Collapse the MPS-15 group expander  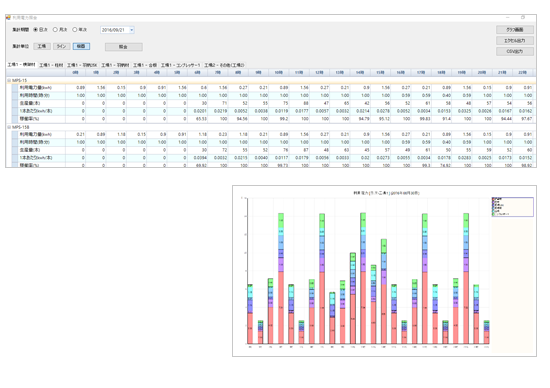coord(9,80)
